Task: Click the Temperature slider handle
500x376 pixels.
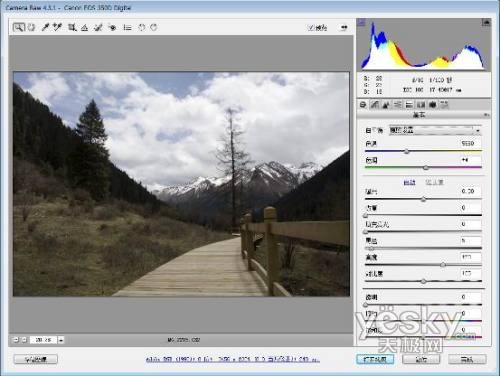Action: point(407,152)
